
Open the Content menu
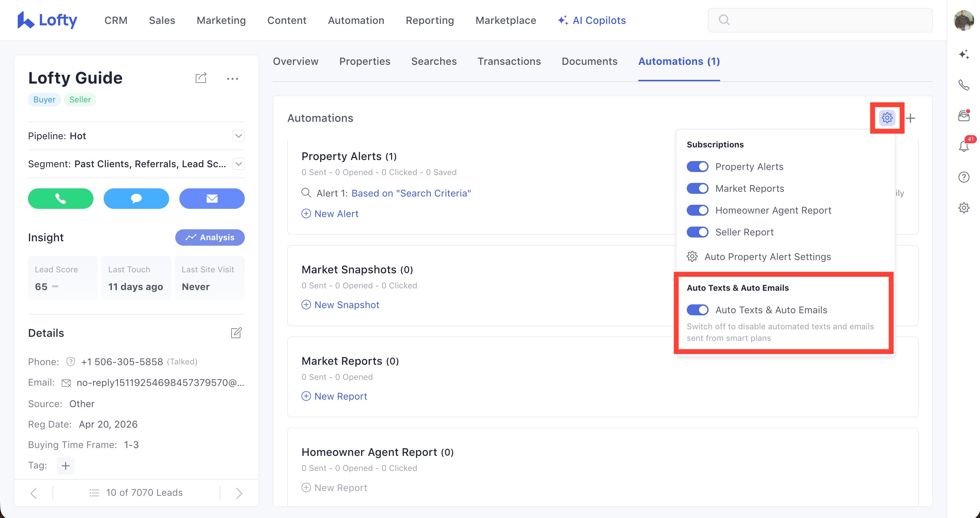coord(287,20)
